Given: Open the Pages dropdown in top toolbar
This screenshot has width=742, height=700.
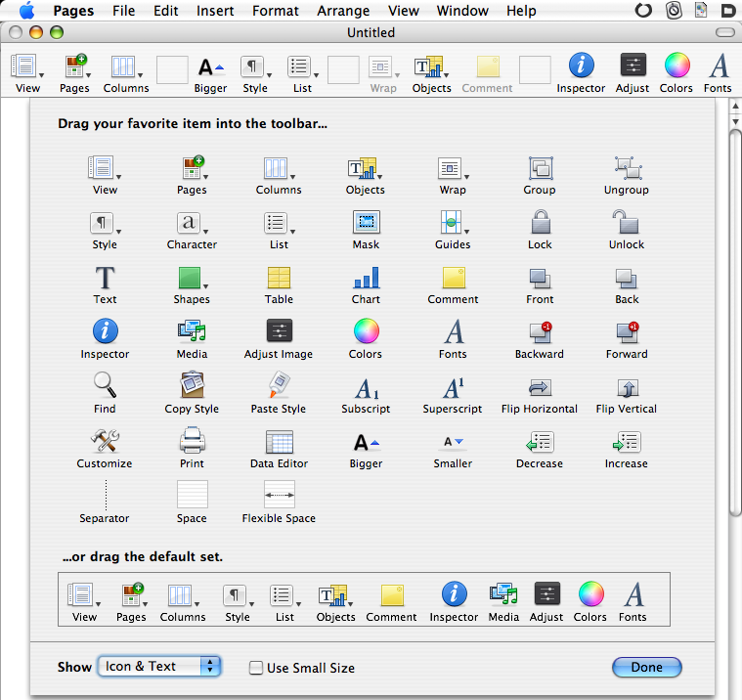Looking at the screenshot, I should coord(74,73).
